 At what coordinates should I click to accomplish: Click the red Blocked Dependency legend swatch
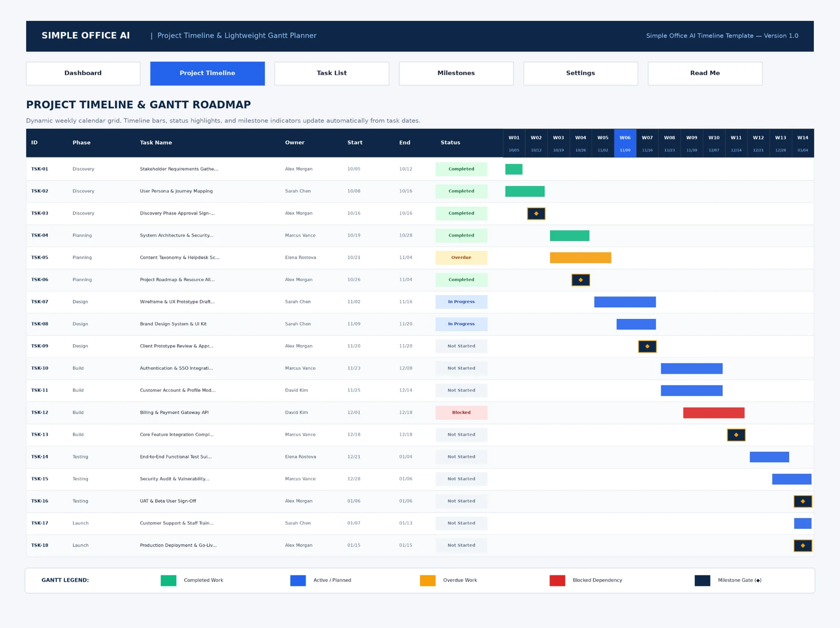point(558,580)
